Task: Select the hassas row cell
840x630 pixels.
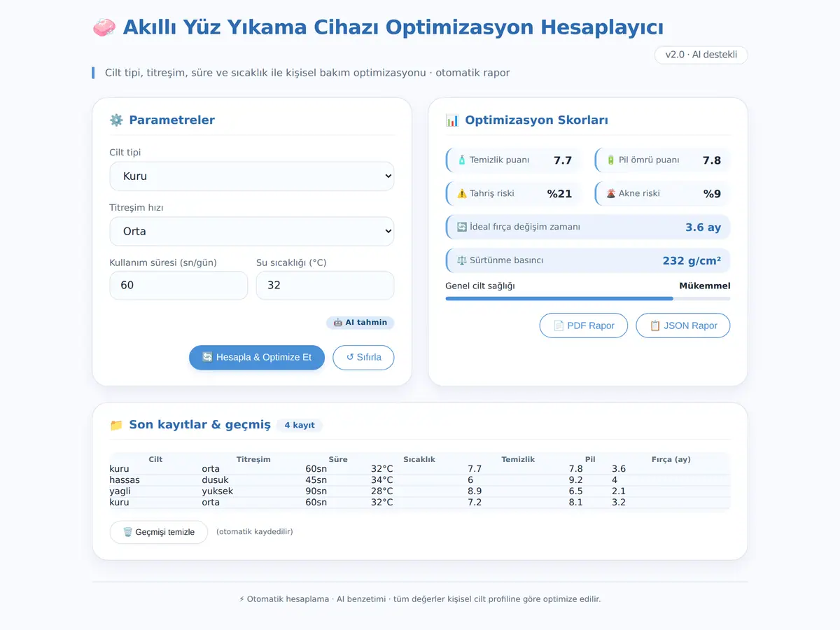Action: point(125,480)
